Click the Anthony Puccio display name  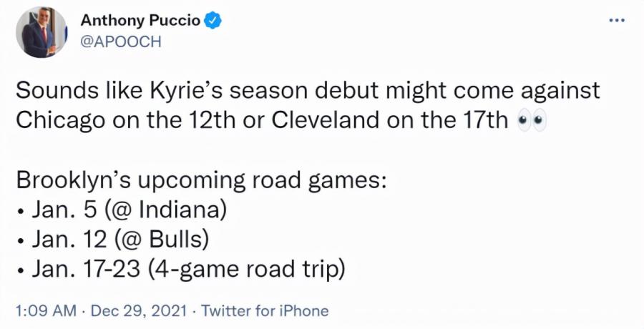(140, 20)
